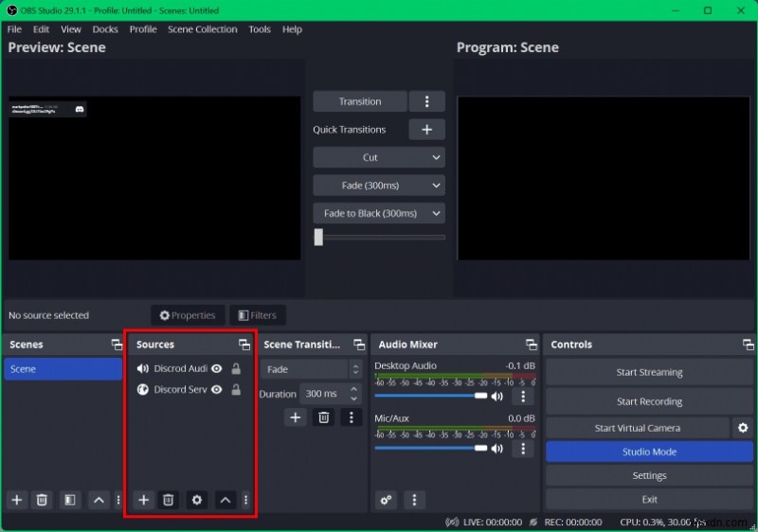Open the Cut quick transition dropdown

point(379,157)
